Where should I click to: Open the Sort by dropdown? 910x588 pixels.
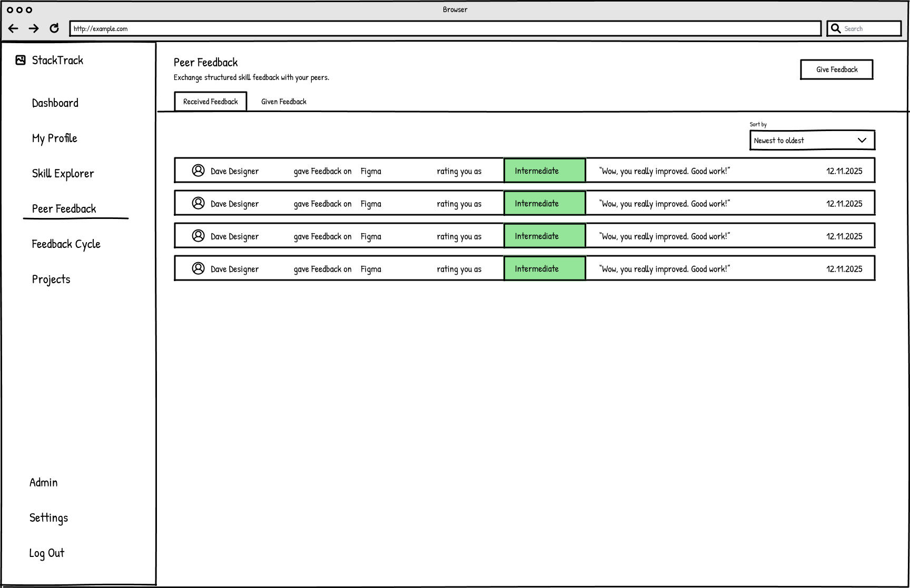pos(812,140)
